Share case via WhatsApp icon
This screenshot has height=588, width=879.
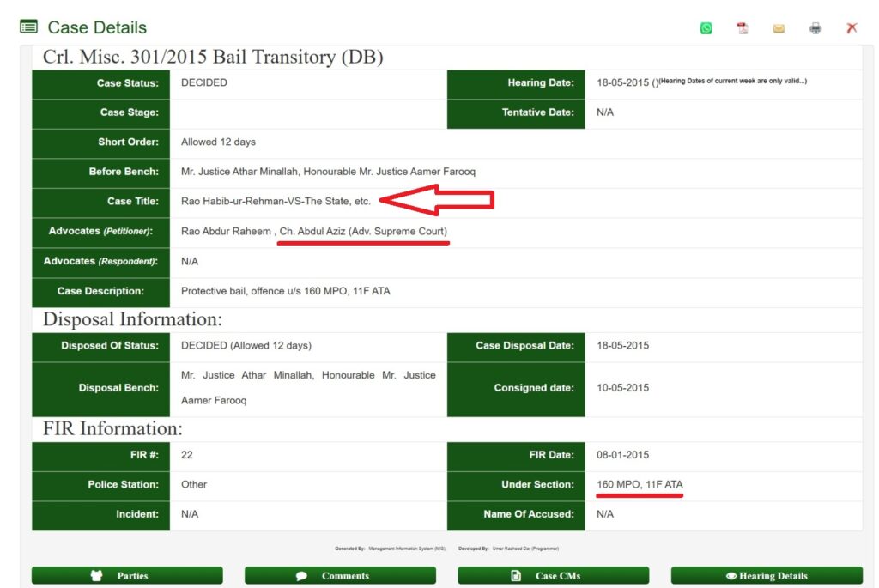point(706,28)
